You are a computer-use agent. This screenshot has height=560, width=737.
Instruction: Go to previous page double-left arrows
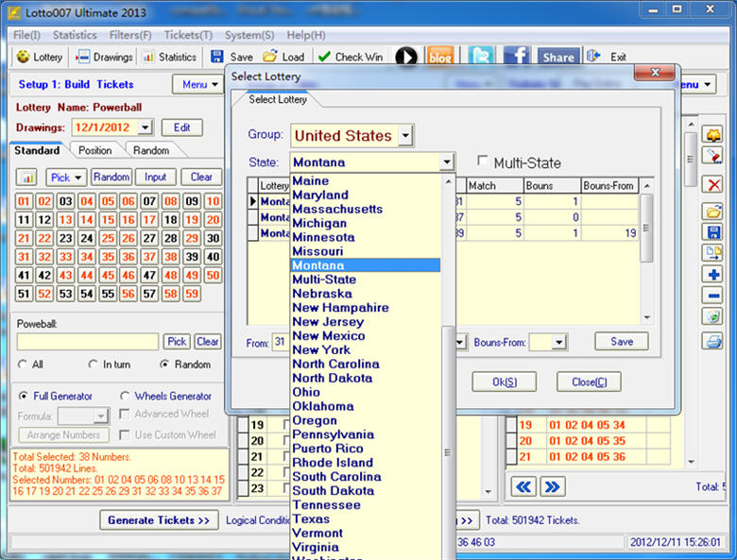[x=523, y=486]
